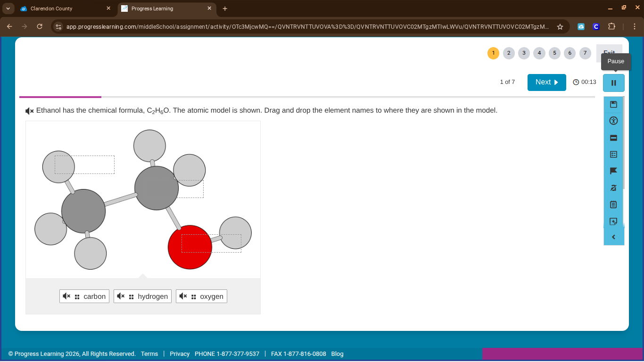Pause the assignment timer
644x362 pixels.
[x=613, y=82]
